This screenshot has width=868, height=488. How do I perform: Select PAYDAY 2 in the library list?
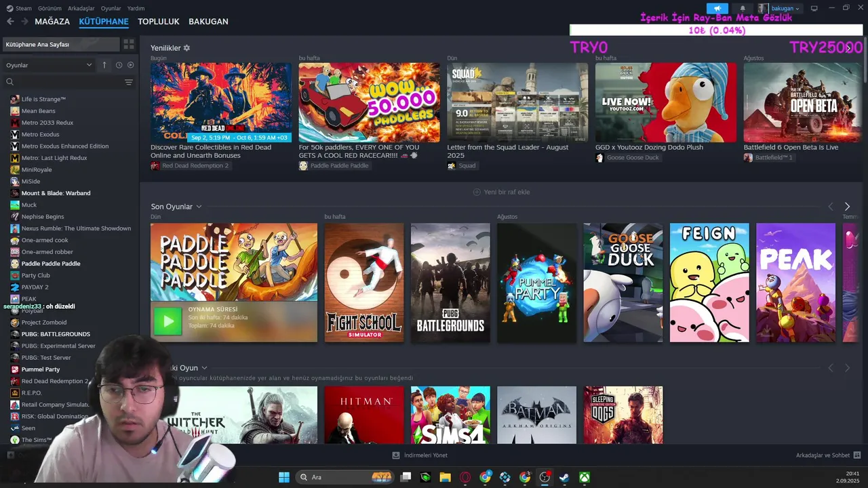pyautogui.click(x=35, y=287)
